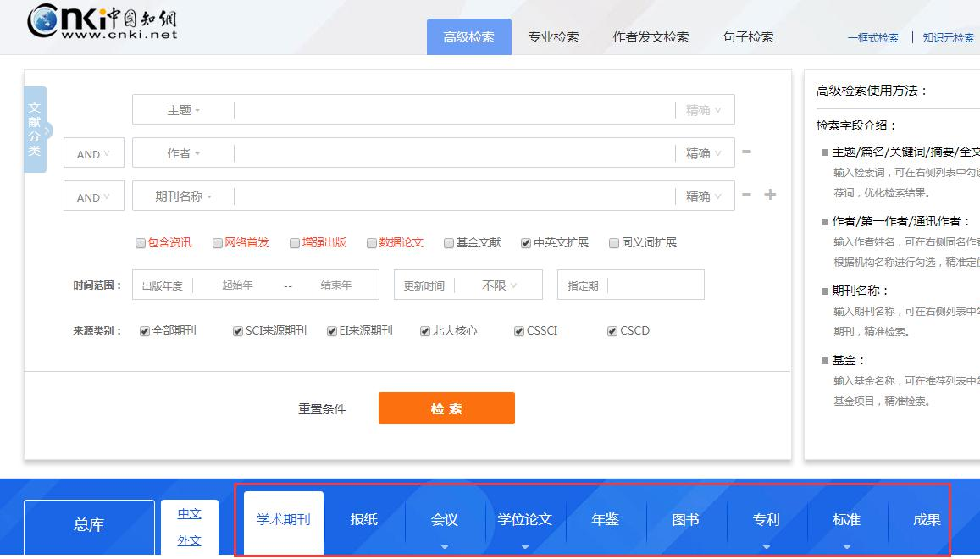
Task: Click 重置条件 to reset conditions
Action: click(x=322, y=407)
